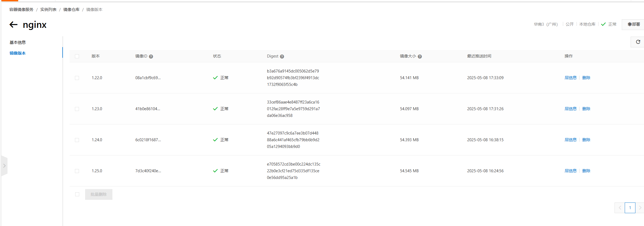Go back using the arrow beside nginx

(x=13, y=25)
